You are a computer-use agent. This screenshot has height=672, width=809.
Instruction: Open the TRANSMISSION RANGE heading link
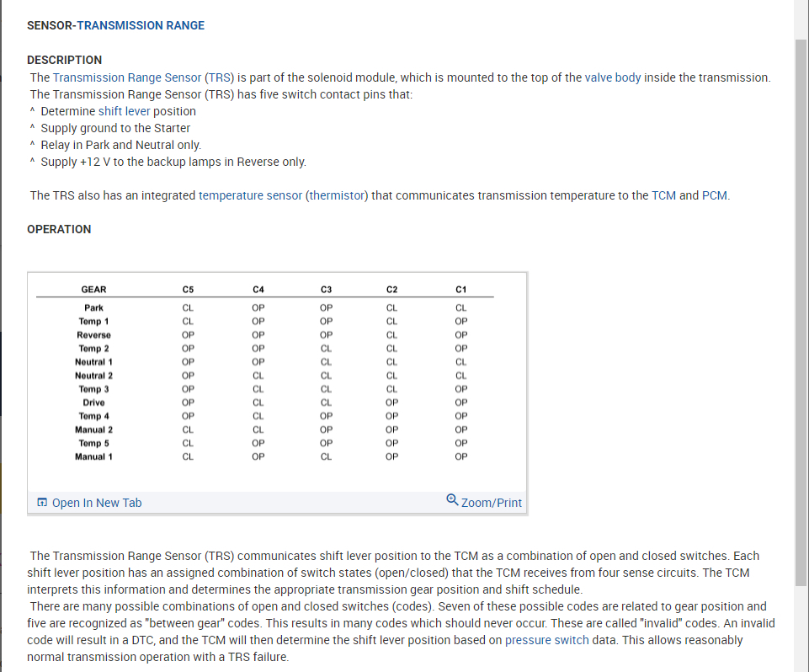(141, 25)
